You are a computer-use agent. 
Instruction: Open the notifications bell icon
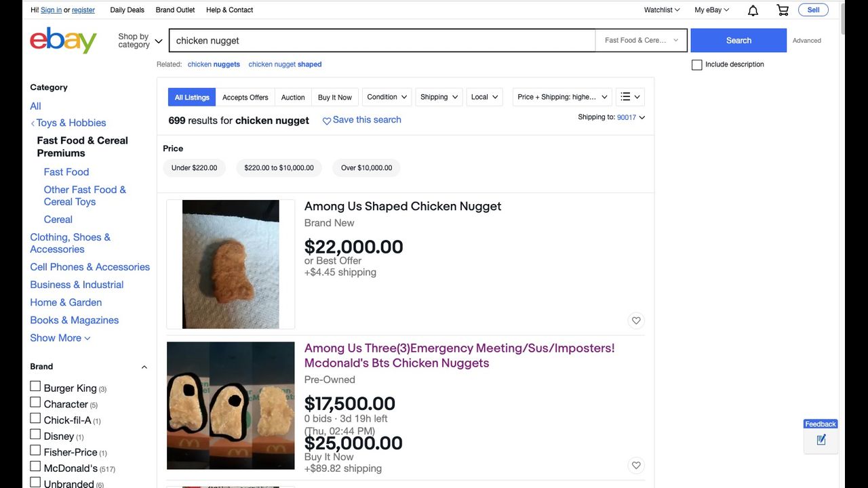[753, 10]
